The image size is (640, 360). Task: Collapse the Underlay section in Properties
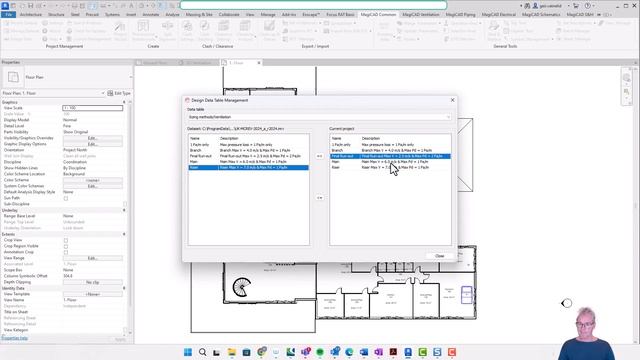pos(124,210)
